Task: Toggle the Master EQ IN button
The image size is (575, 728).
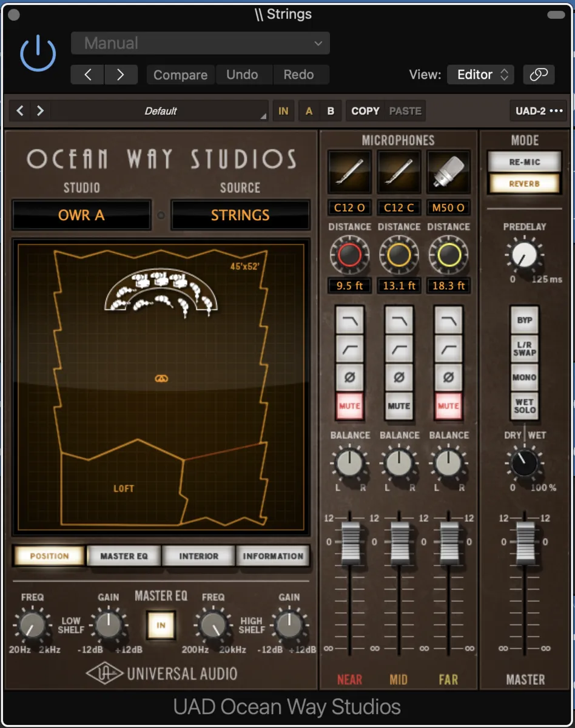Action: [161, 624]
